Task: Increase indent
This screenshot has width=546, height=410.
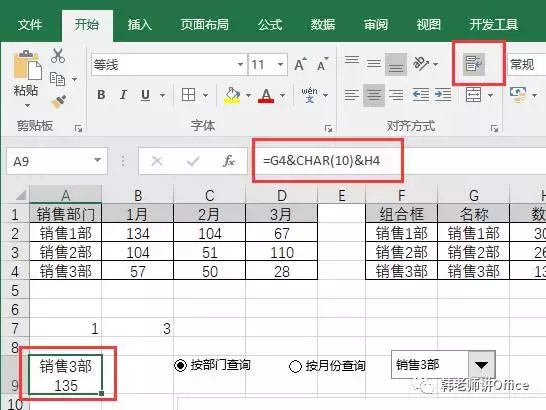Action: 443,95
